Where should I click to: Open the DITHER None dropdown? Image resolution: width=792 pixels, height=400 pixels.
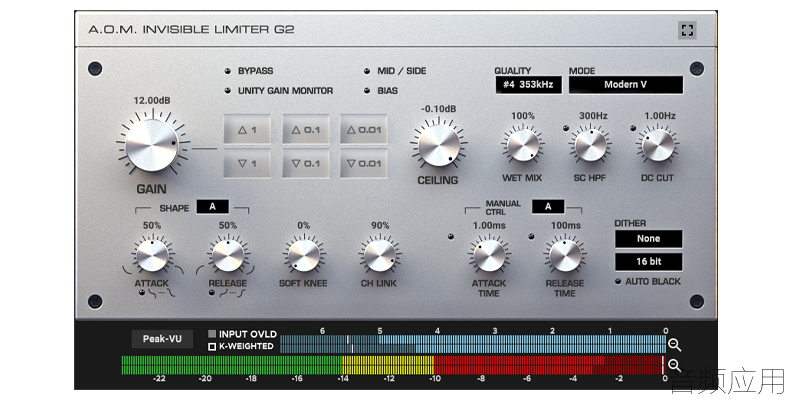pyautogui.click(x=649, y=239)
